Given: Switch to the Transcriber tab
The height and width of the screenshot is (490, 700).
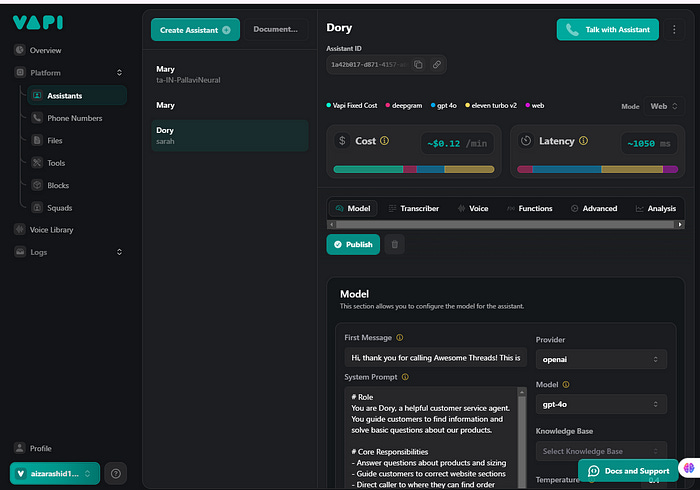Looking at the screenshot, I should 413,208.
